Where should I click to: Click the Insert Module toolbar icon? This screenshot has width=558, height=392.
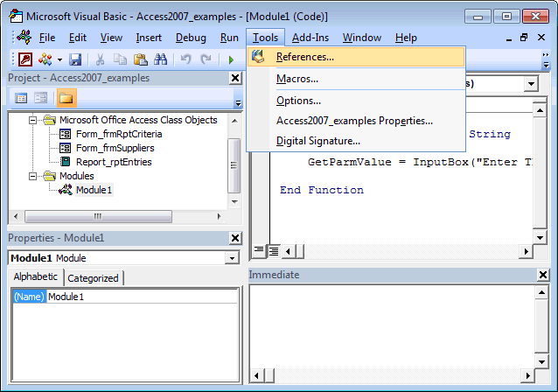(x=45, y=59)
